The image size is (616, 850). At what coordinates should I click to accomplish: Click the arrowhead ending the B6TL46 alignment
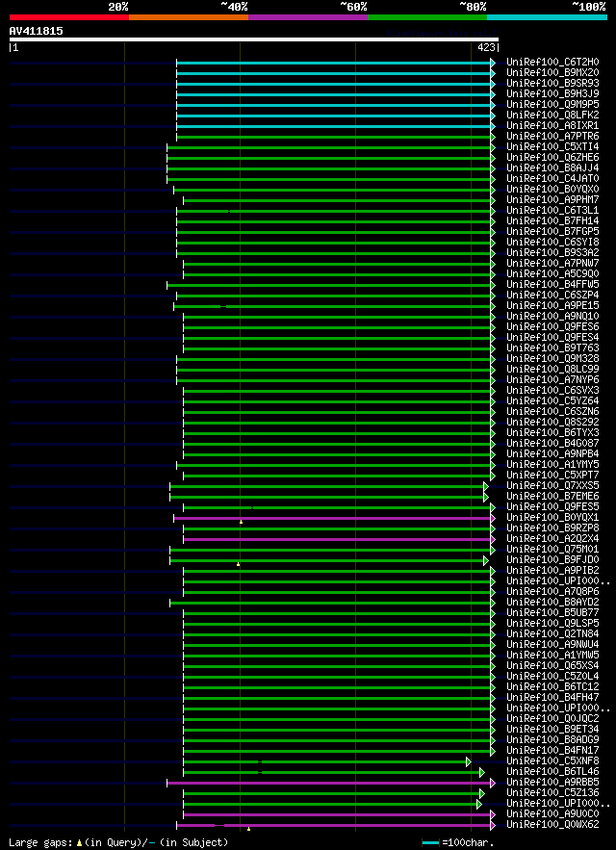coord(481,772)
